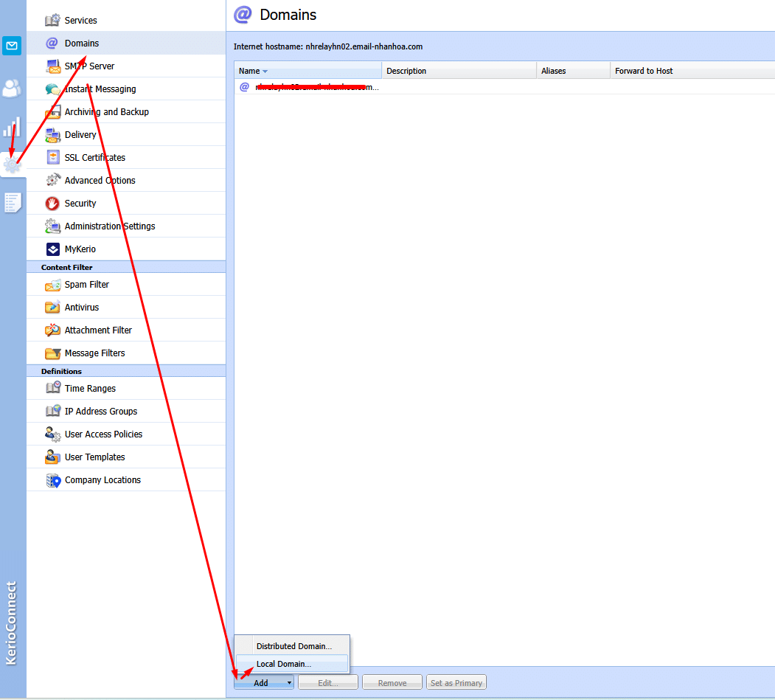This screenshot has height=700, width=775.
Task: Click the Security red hand icon
Action: tap(52, 204)
